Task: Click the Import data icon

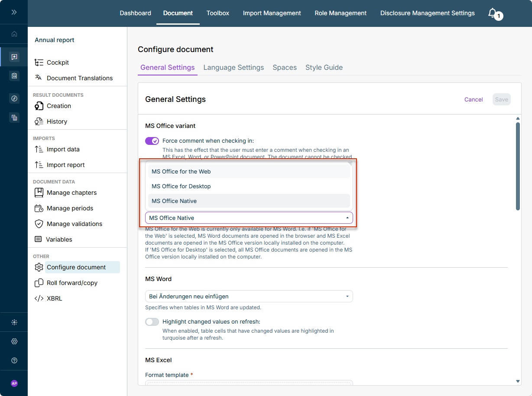Action: (x=39, y=149)
